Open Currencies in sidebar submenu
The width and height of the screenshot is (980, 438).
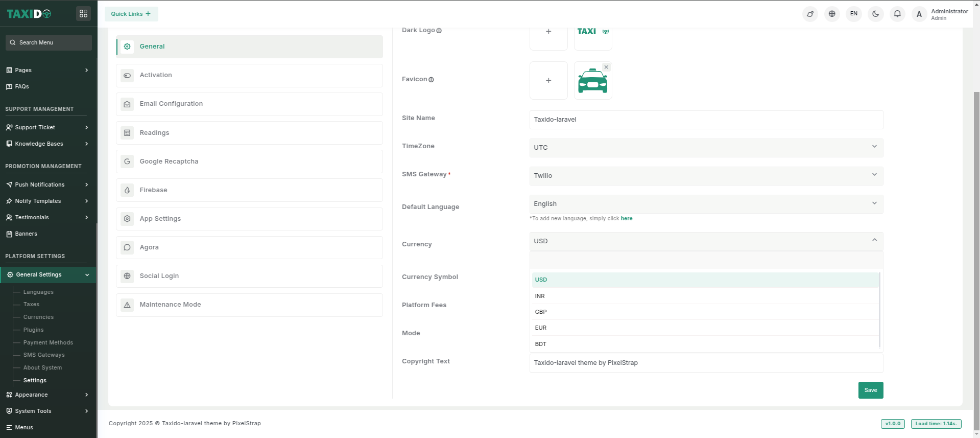point(38,317)
